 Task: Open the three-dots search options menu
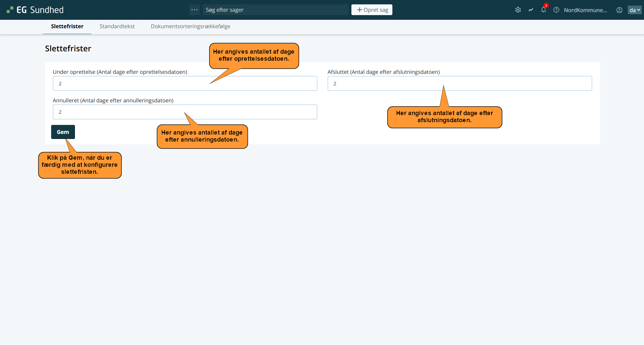click(x=194, y=10)
